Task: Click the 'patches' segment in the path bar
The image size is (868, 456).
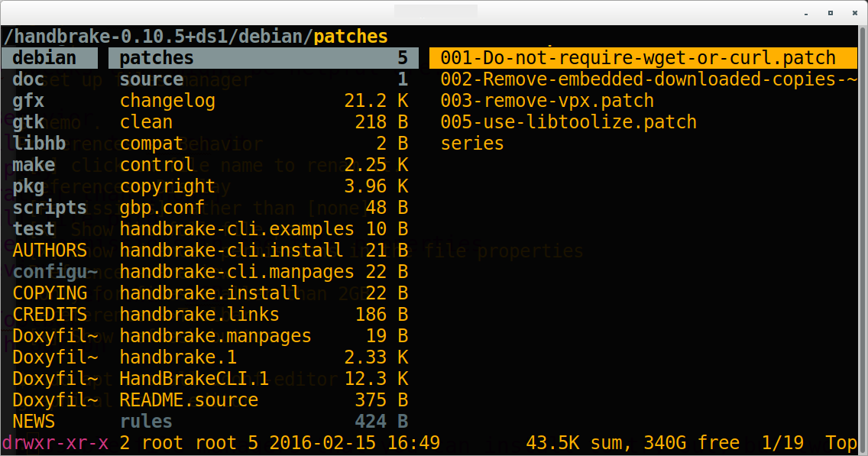Action: (351, 37)
